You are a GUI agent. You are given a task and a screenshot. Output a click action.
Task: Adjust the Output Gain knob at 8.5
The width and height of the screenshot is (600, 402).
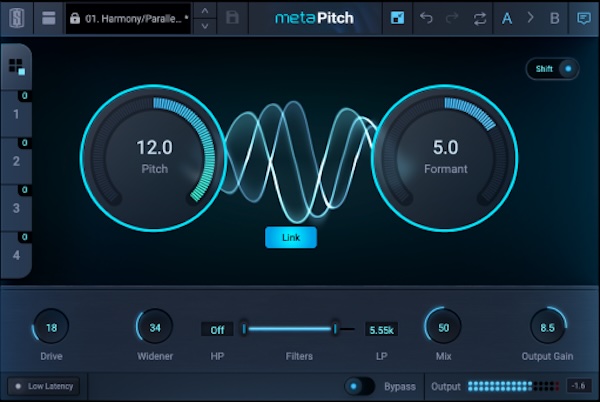(548, 327)
